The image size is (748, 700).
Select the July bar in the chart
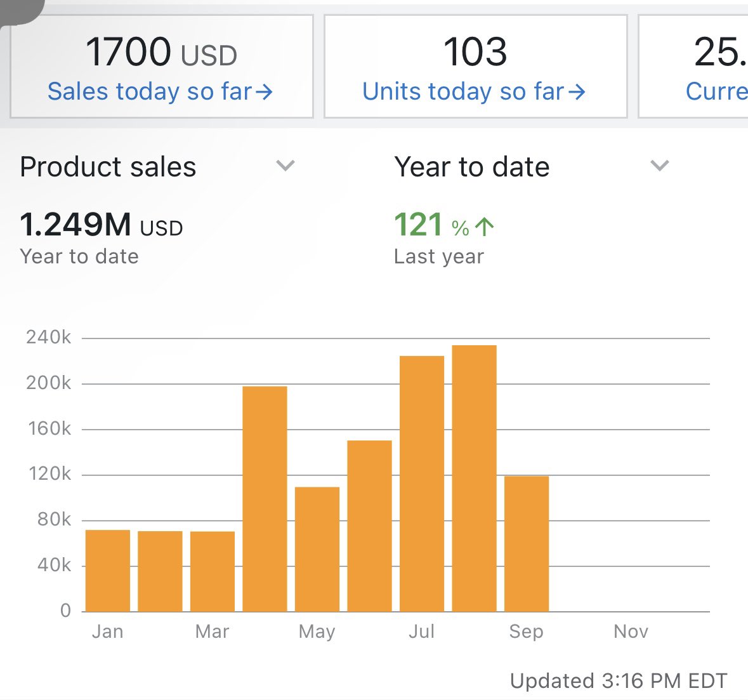[422, 484]
